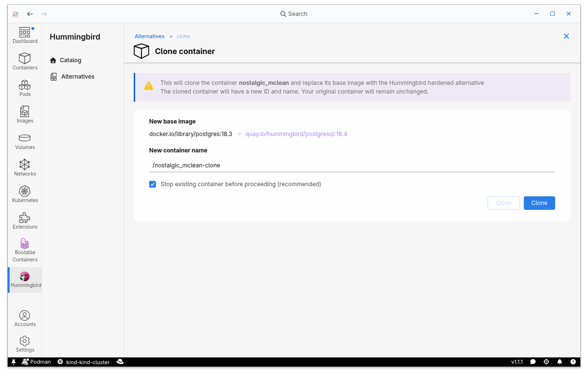Open the Images section
Image resolution: width=588 pixels, height=382 pixels.
pyautogui.click(x=25, y=115)
